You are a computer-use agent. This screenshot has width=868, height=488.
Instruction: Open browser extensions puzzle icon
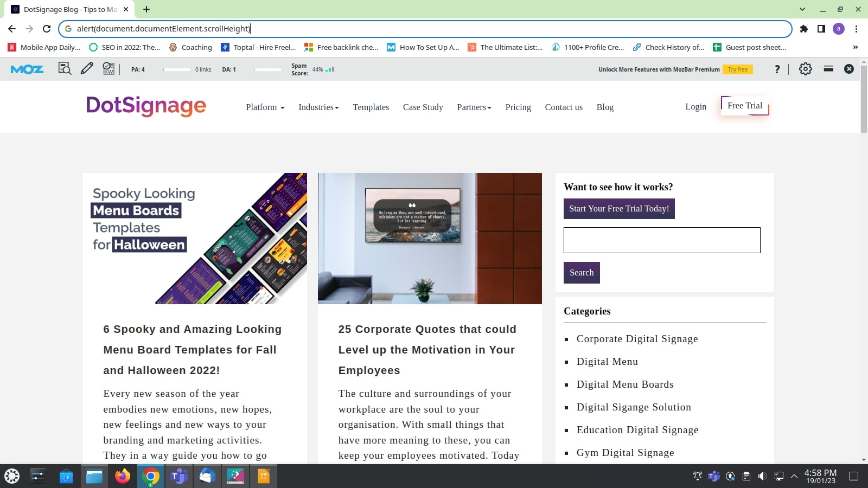coord(805,29)
